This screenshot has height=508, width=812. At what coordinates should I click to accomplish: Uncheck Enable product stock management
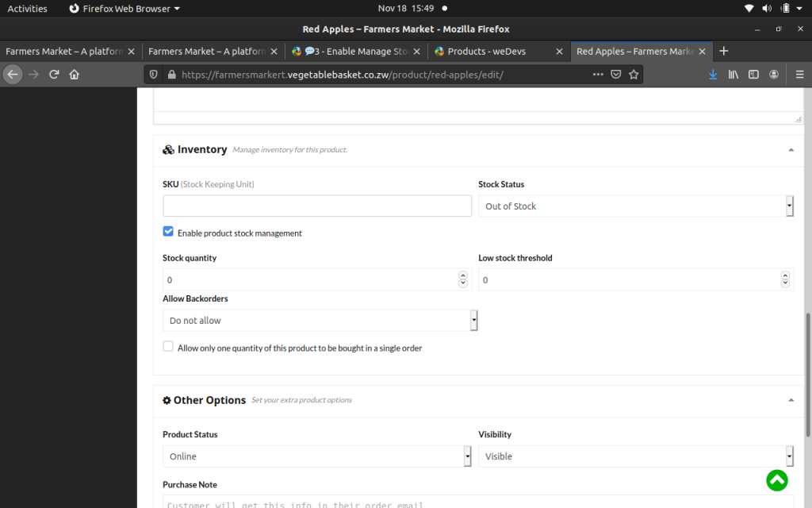pos(168,232)
